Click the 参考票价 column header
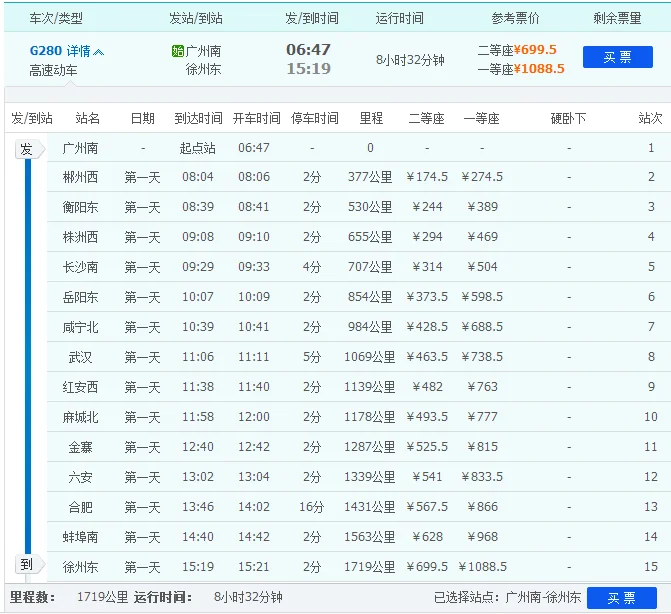The width and height of the screenshot is (671, 614). pyautogui.click(x=515, y=18)
